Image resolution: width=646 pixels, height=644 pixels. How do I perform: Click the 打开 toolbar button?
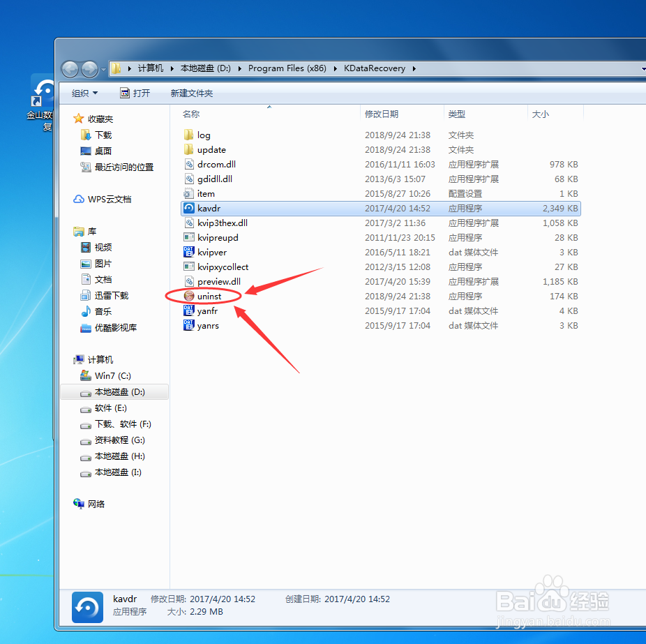135,93
